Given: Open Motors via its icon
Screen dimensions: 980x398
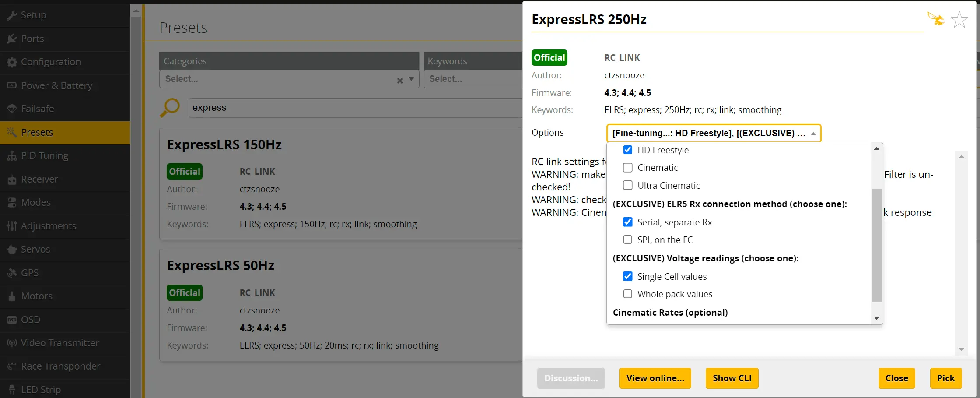Looking at the screenshot, I should coord(12,296).
